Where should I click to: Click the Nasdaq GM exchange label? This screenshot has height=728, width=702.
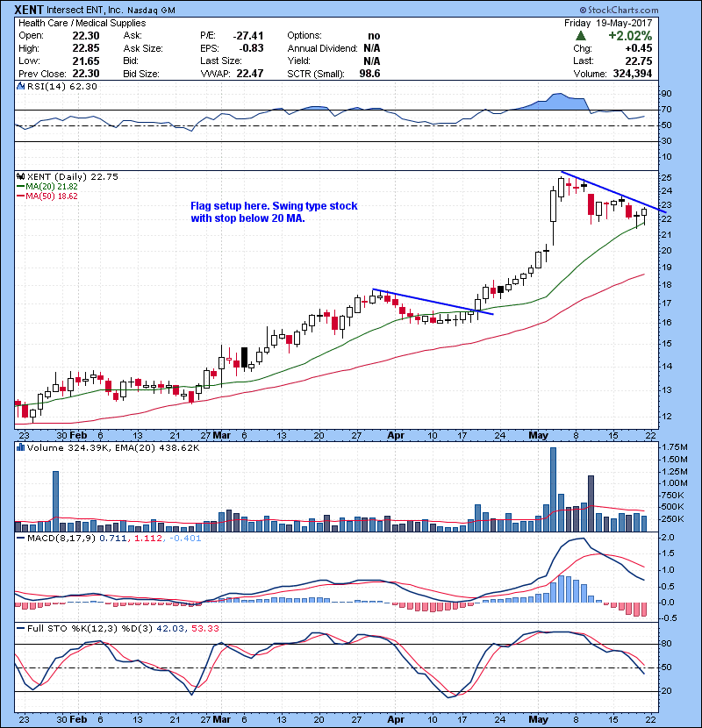[x=151, y=11]
